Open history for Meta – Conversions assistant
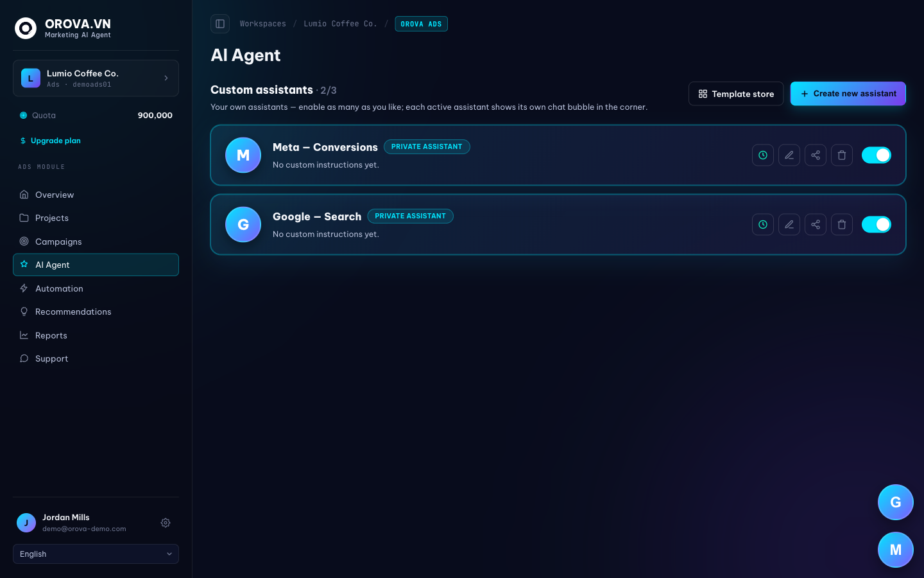 pyautogui.click(x=763, y=155)
